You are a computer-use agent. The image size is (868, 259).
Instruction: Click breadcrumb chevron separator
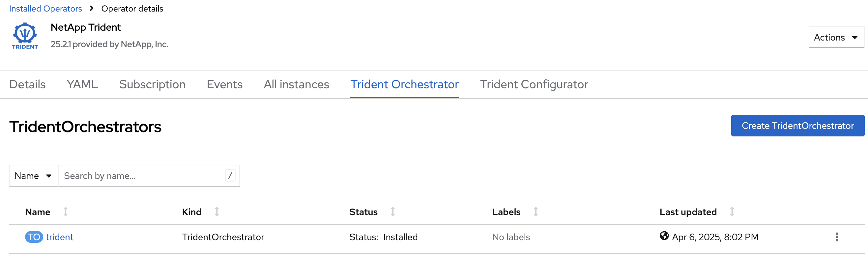tap(92, 9)
